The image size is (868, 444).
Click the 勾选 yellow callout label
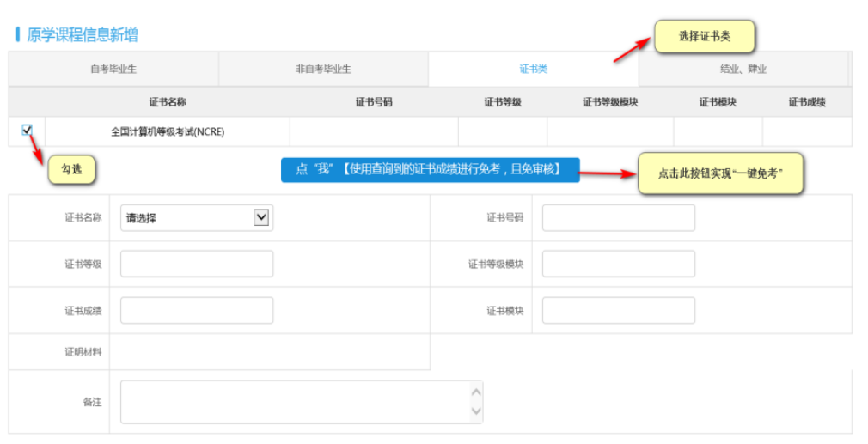70,170
